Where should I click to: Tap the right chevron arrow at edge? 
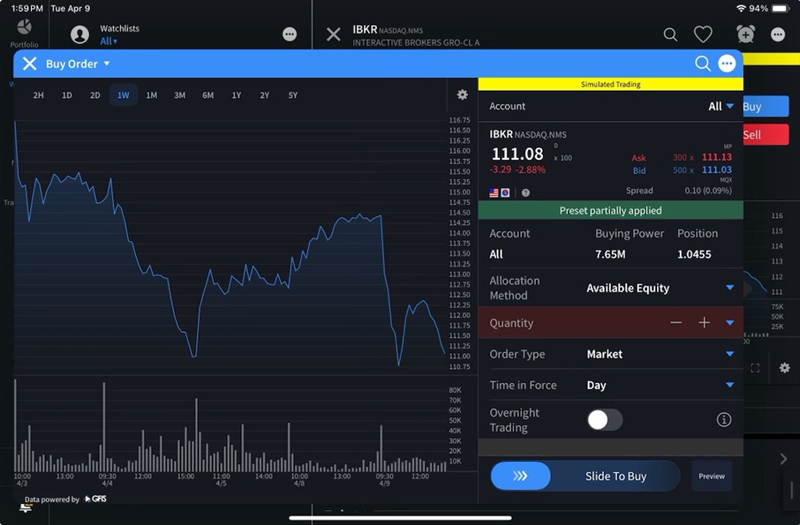coord(784,459)
